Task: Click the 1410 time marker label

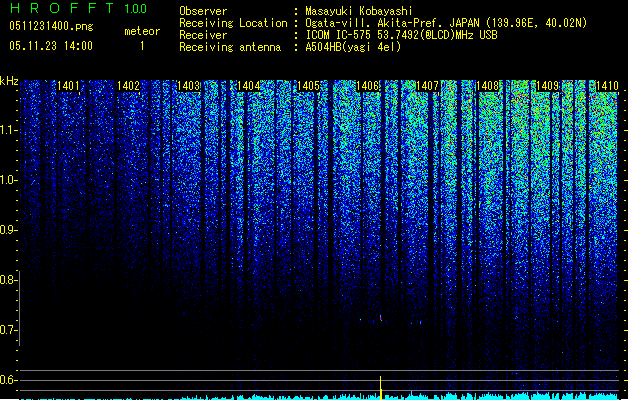Action: [x=607, y=86]
